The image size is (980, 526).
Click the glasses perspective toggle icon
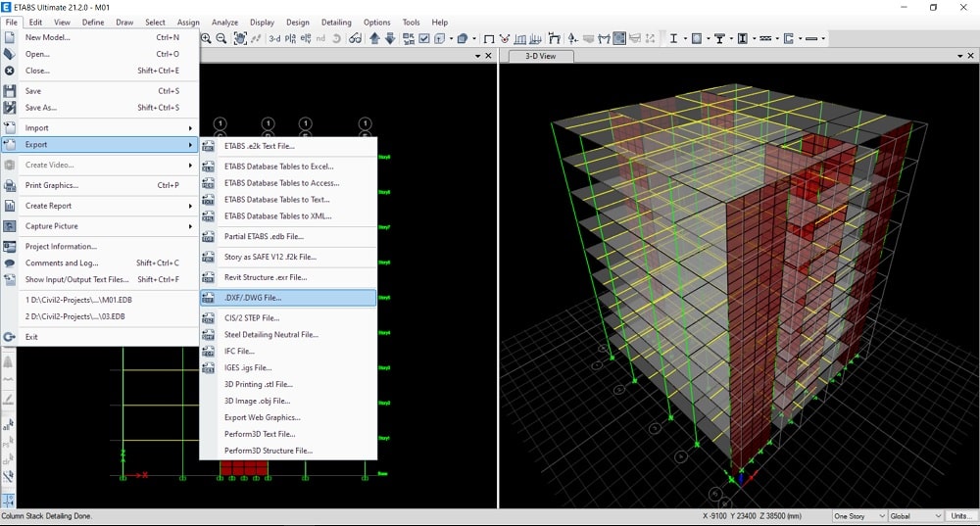point(355,39)
